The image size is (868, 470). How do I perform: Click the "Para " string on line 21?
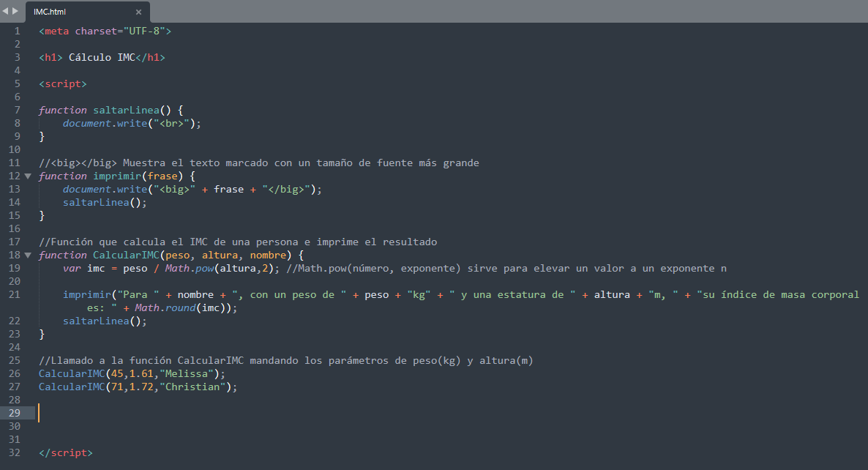[x=138, y=295]
